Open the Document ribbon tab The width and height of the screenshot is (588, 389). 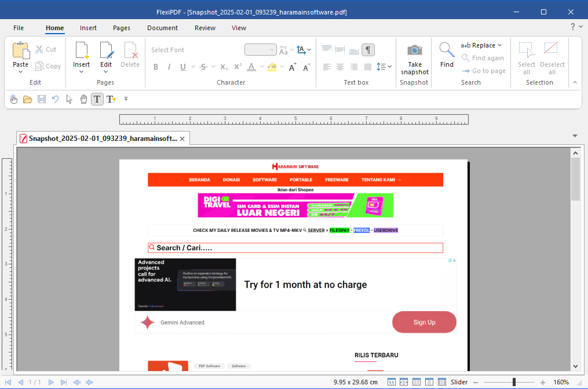(162, 28)
